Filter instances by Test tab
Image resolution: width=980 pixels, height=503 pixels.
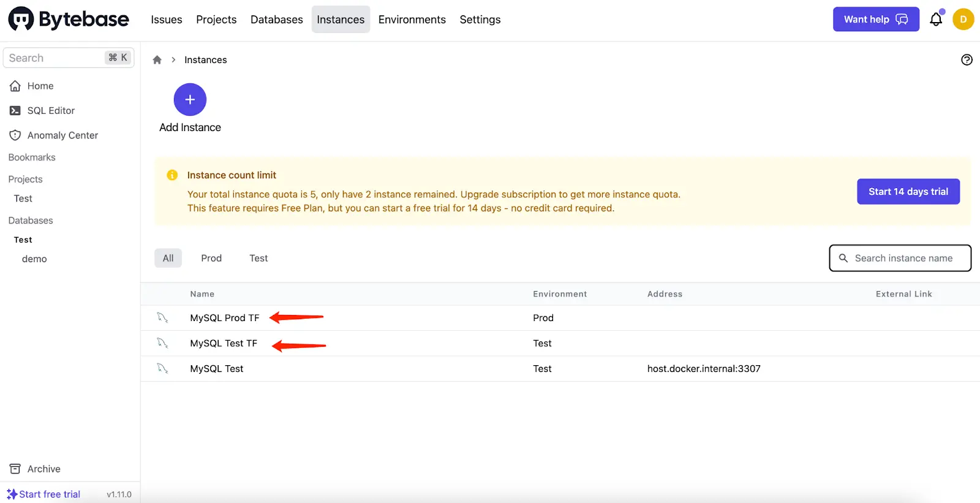[x=258, y=258]
